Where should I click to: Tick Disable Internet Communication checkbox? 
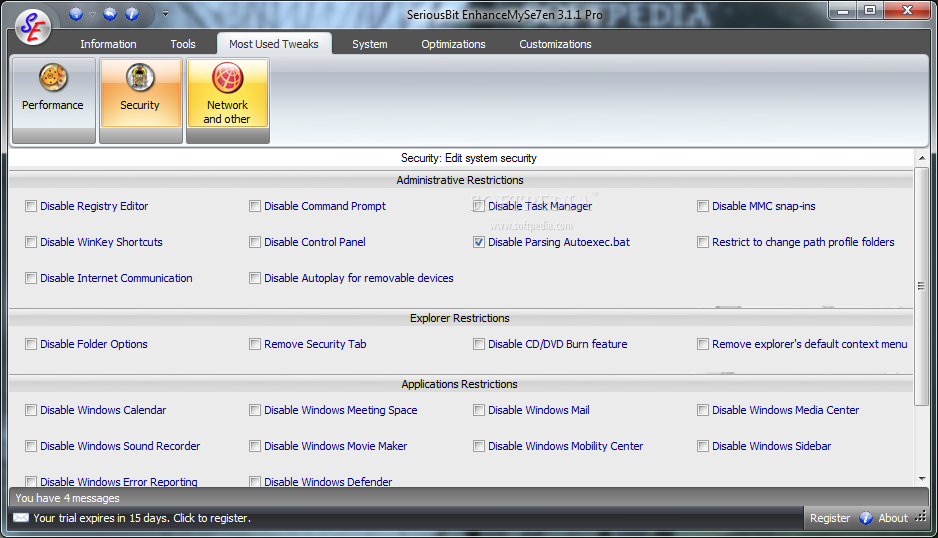[x=31, y=278]
